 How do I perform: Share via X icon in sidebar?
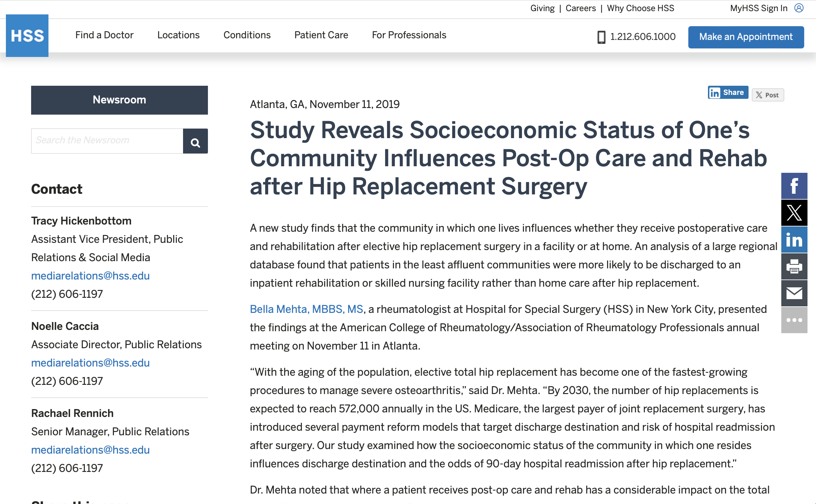tap(794, 213)
